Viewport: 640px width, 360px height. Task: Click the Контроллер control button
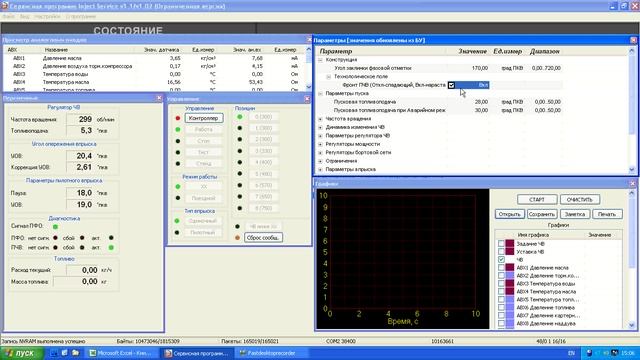(204, 118)
